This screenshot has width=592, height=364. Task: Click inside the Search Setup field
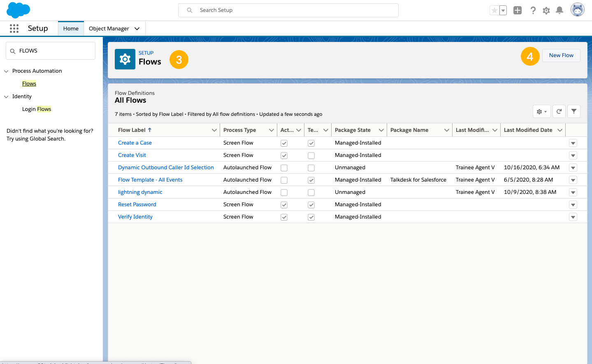(288, 10)
